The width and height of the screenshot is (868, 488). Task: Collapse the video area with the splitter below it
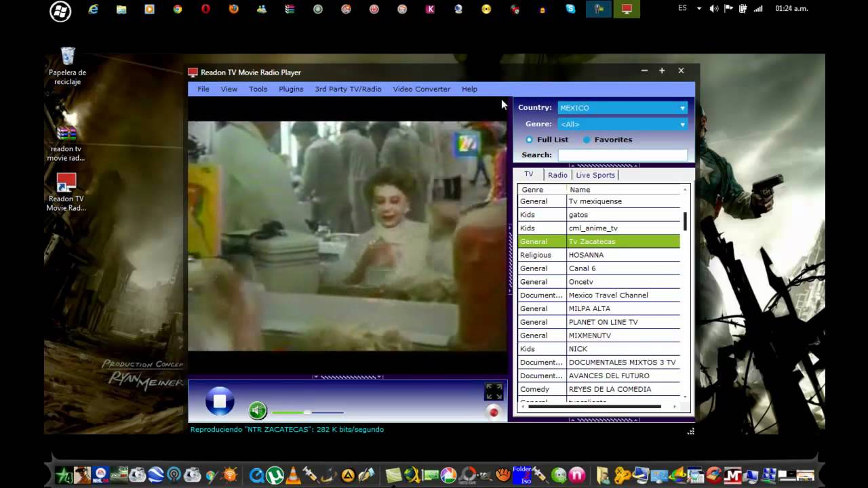pyautogui.click(x=348, y=377)
